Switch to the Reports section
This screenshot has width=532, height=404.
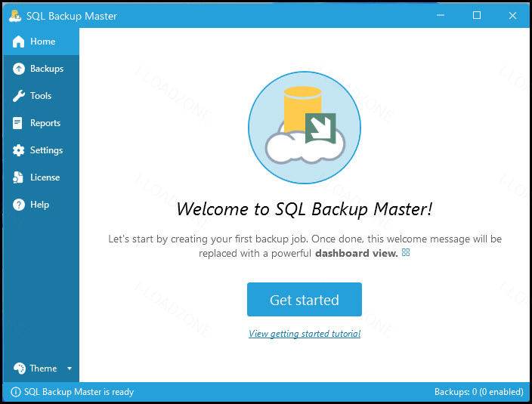(45, 123)
